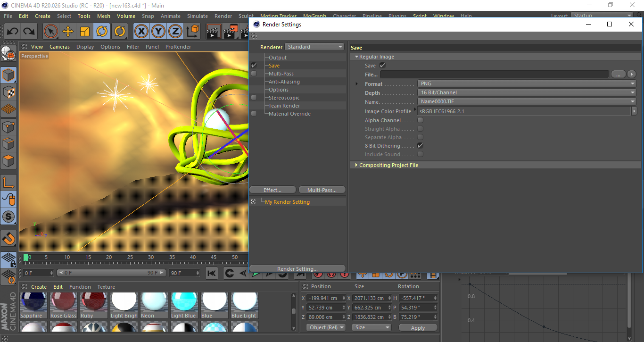Open the Create menu in menu bar
Viewport: 644px width, 342px height.
pos(42,16)
